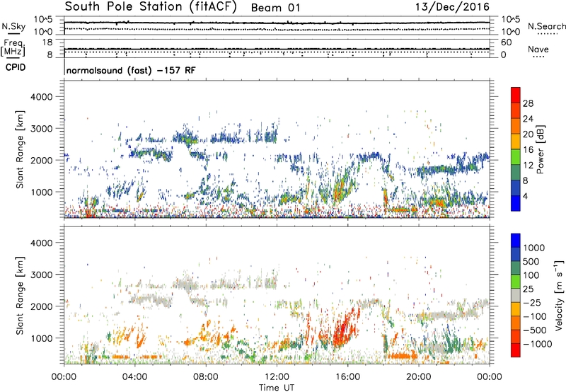The height and width of the screenshot is (392, 566).
Task: Click the '04:00' time axis label
Action: 135,377
